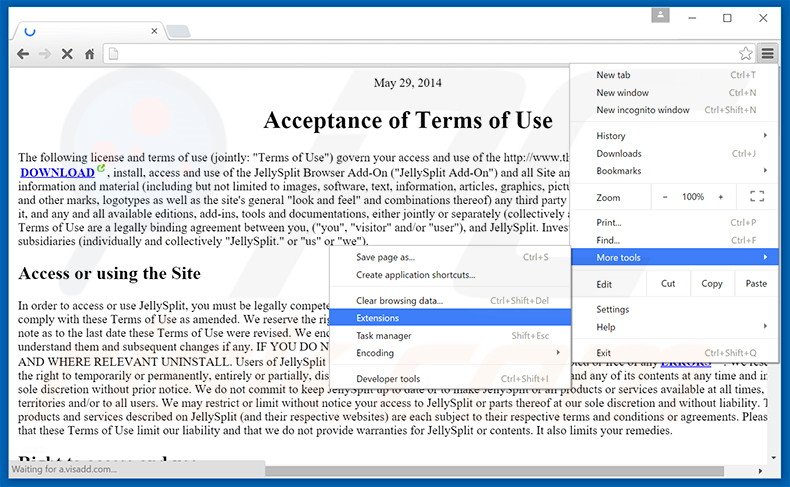Open a new tab with the tab strip button
The height and width of the screenshot is (487, 790).
tap(178, 31)
